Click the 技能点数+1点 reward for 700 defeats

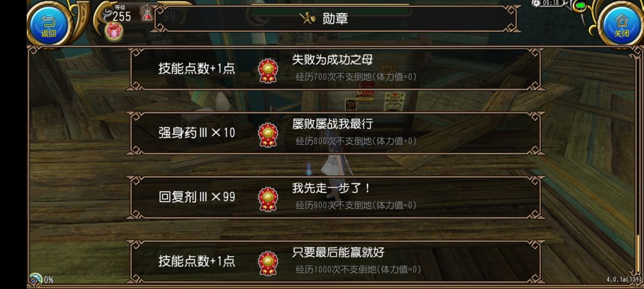tap(197, 69)
